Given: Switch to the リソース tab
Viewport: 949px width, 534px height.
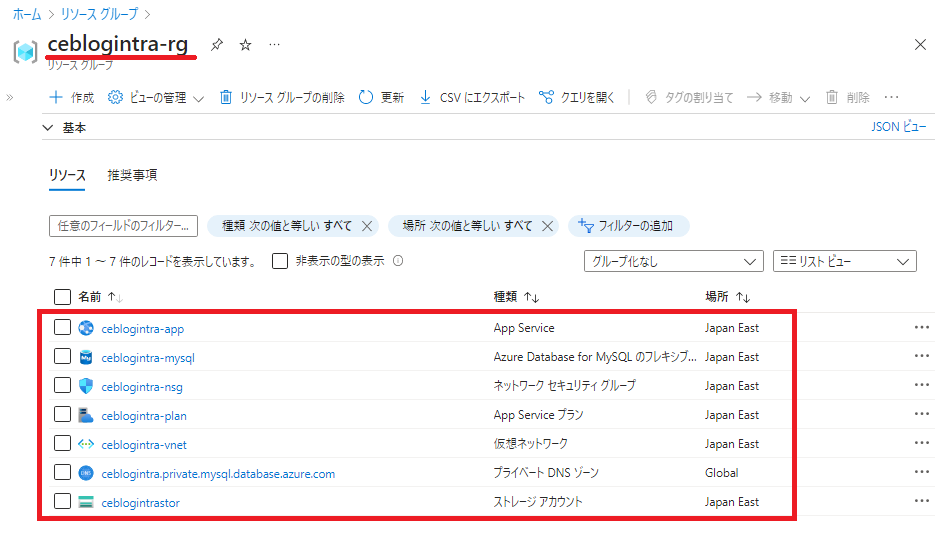Looking at the screenshot, I should pyautogui.click(x=67, y=176).
